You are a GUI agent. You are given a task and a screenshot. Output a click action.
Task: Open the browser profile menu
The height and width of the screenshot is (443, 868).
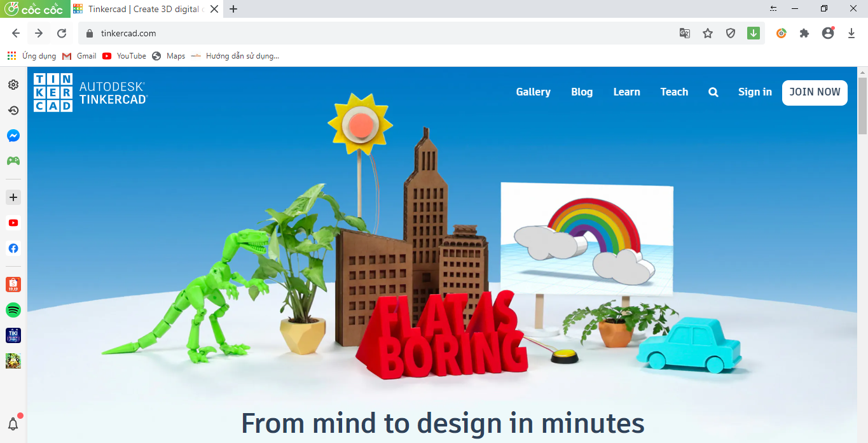tap(828, 33)
